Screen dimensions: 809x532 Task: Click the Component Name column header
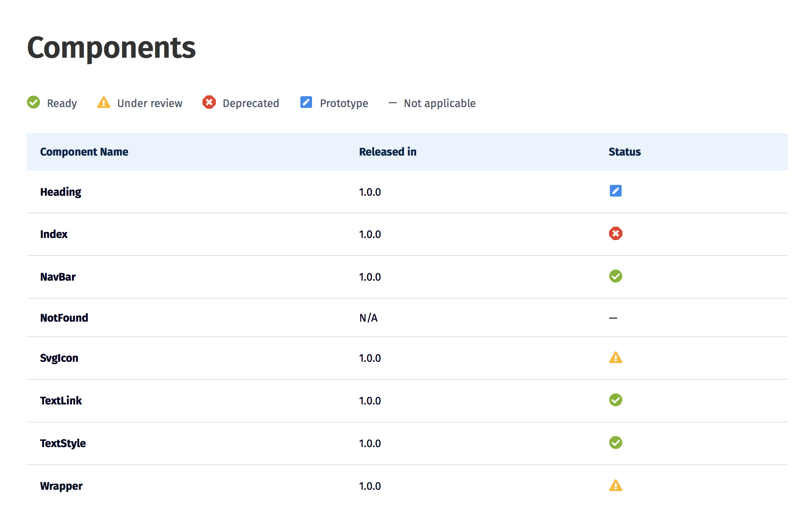(84, 152)
